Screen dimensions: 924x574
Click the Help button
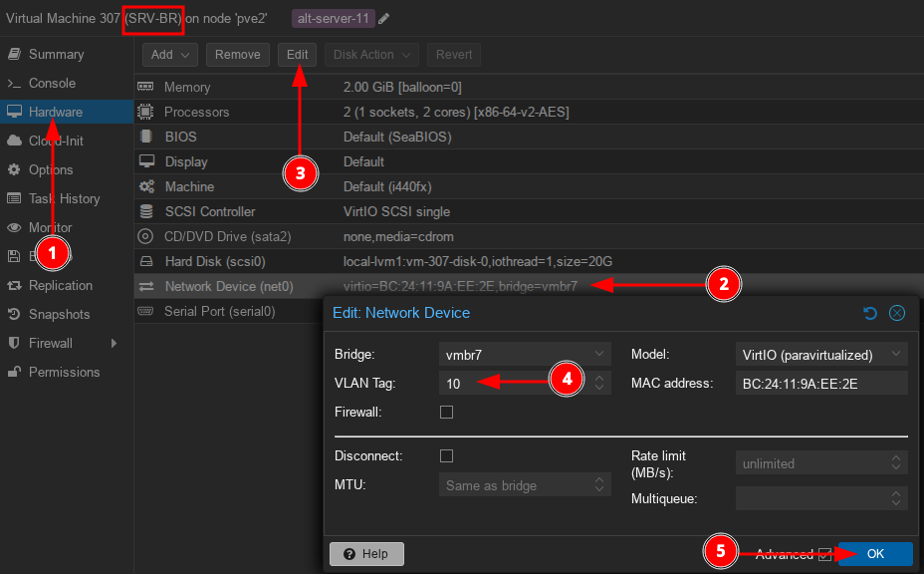pos(366,554)
